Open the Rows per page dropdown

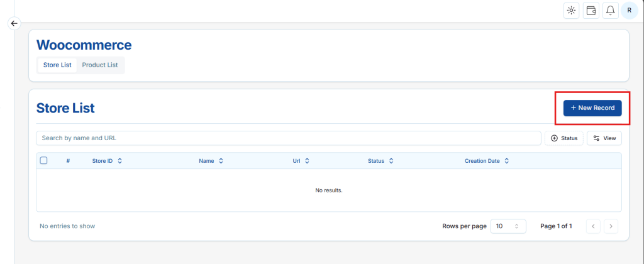[x=508, y=226]
